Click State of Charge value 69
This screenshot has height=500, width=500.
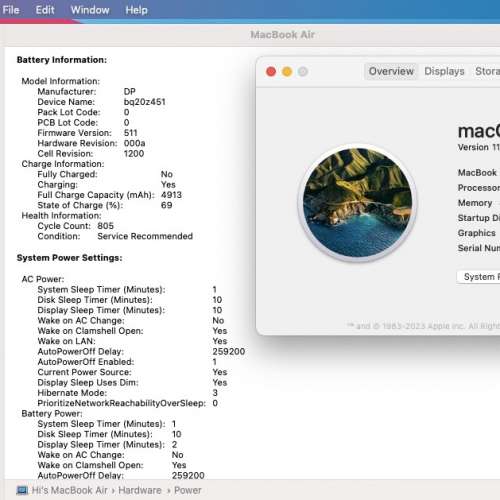166,205
